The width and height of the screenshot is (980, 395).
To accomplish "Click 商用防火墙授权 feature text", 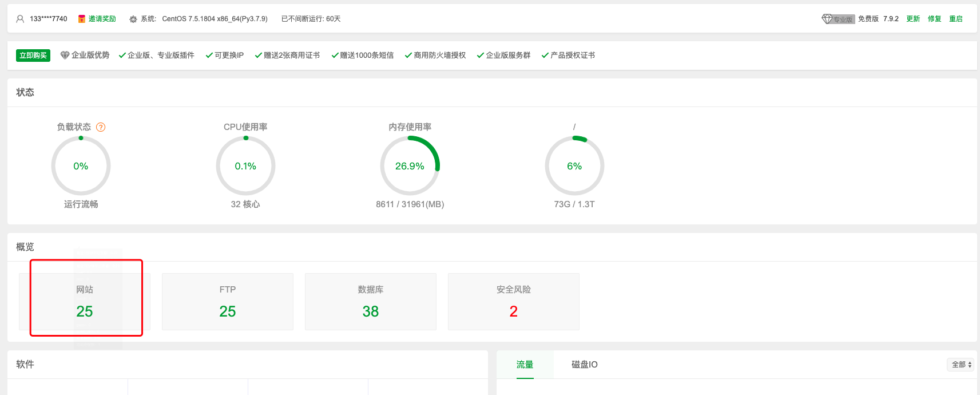I will (x=439, y=56).
